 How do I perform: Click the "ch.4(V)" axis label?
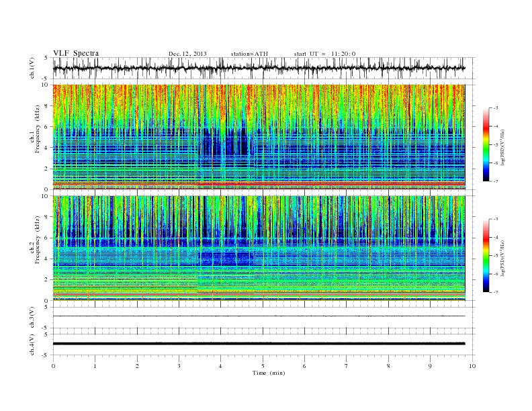(32, 345)
